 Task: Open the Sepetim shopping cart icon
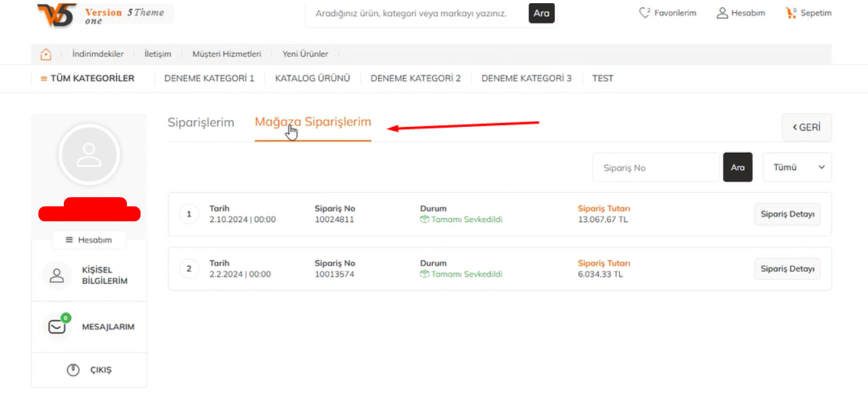click(x=791, y=12)
